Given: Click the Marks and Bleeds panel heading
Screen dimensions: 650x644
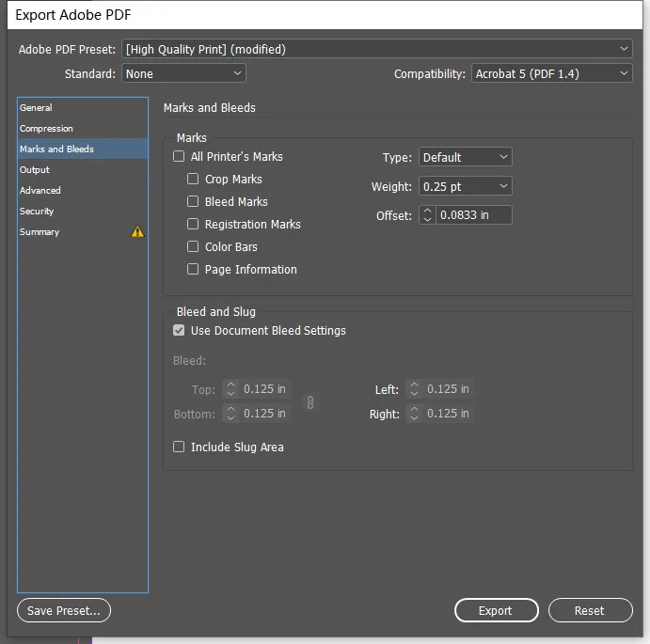Looking at the screenshot, I should tap(210, 108).
